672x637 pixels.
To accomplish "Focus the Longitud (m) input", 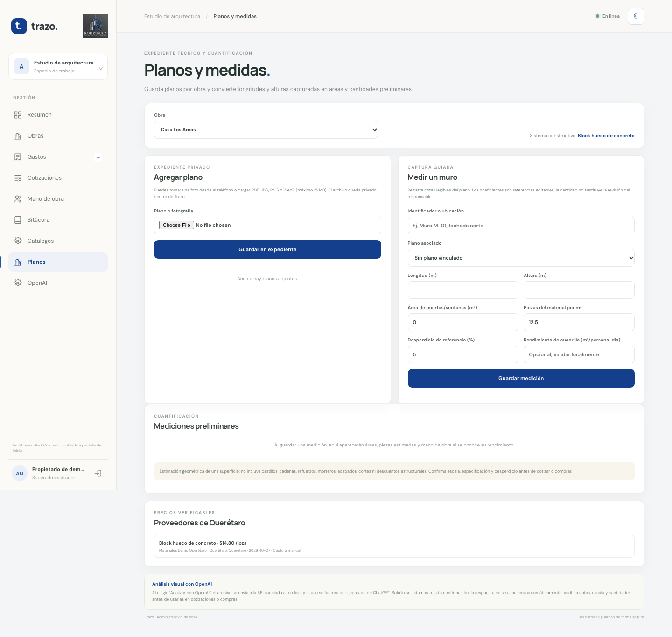I will pos(463,290).
